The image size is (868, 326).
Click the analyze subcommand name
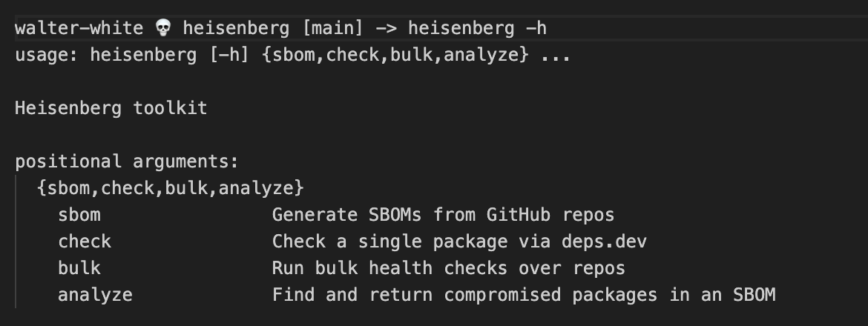click(x=95, y=295)
